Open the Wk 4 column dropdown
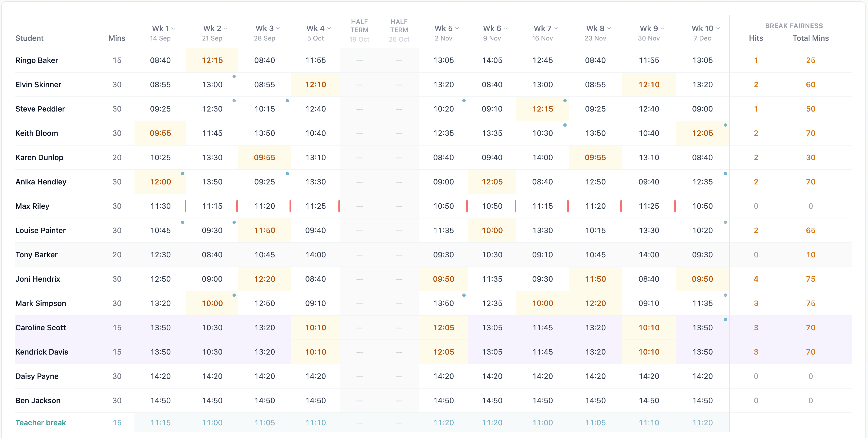Image resolution: width=868 pixels, height=438 pixels. coord(329,29)
